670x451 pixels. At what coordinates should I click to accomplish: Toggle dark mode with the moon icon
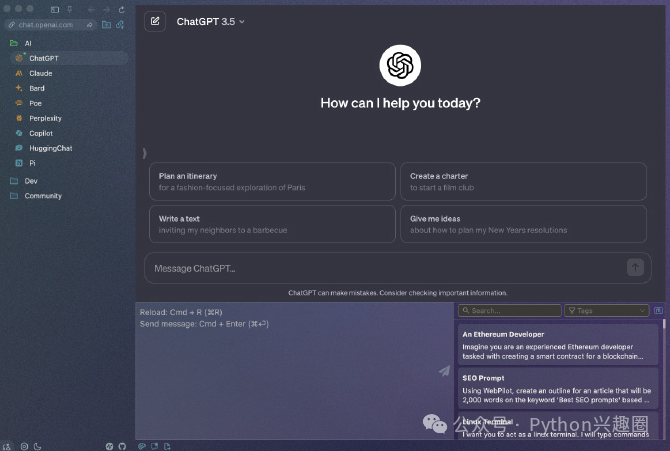tap(38, 446)
